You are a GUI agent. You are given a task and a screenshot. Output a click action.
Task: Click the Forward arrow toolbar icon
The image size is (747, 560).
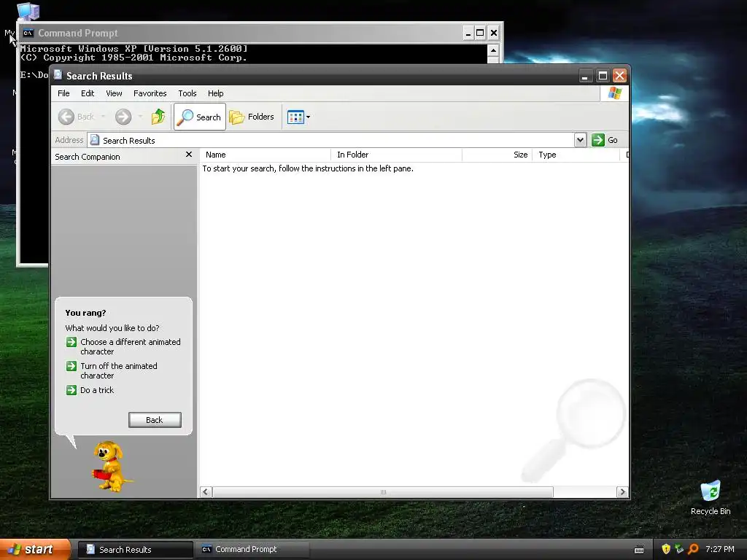[x=123, y=117]
